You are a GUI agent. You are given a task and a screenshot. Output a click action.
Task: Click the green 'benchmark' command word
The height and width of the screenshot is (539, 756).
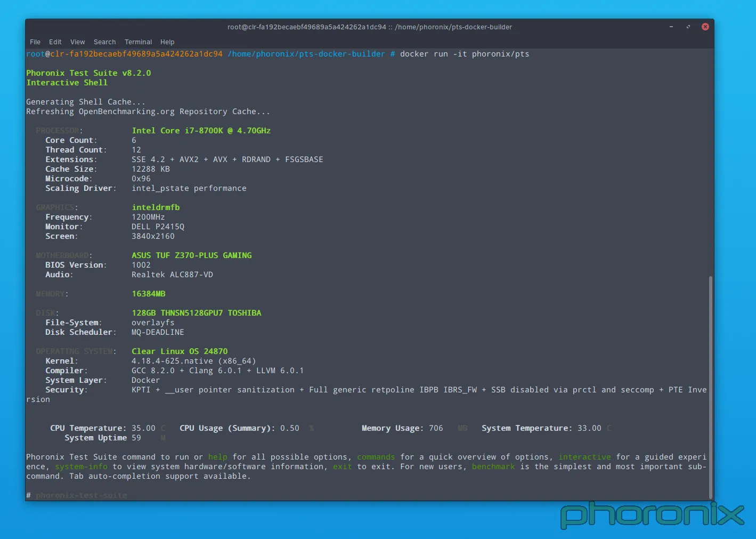click(494, 466)
